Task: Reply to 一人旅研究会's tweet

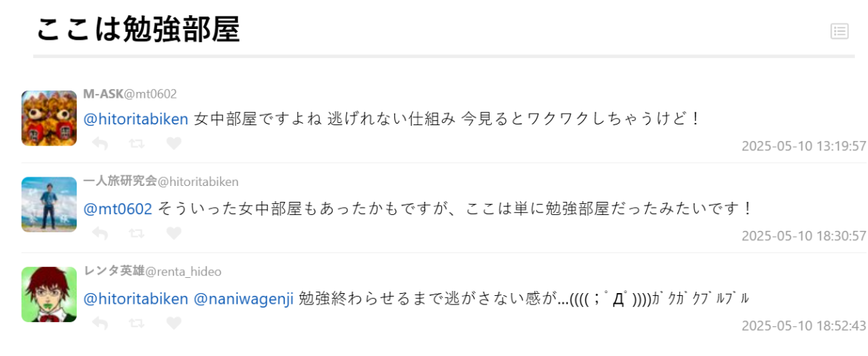Action: 101,234
